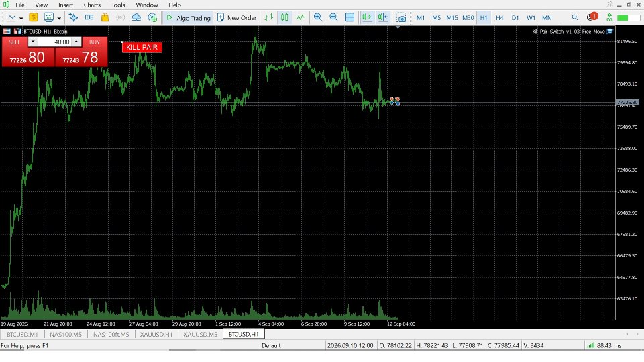Open the cloud VPS hosting icon
Image resolution: width=644 pixels, height=362 pixels.
tap(136, 17)
